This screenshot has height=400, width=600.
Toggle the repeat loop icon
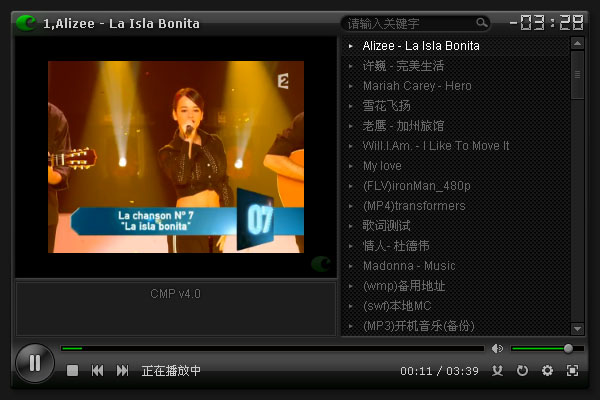[x=522, y=371]
